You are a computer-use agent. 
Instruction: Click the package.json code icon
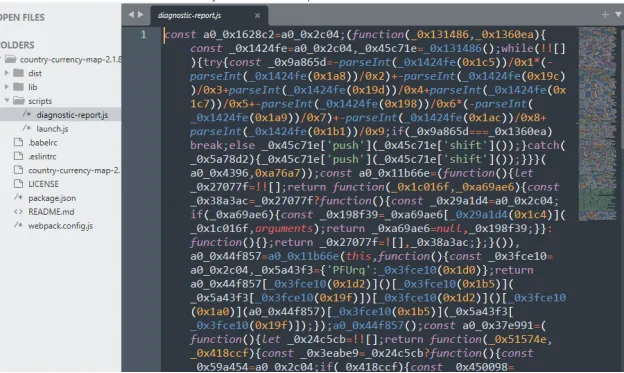[18, 197]
